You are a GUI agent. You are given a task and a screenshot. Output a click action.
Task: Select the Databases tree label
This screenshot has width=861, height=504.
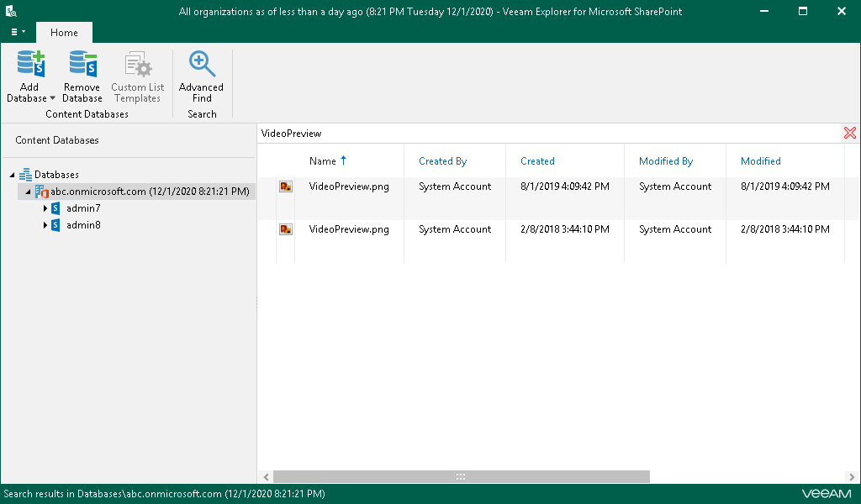pos(56,175)
